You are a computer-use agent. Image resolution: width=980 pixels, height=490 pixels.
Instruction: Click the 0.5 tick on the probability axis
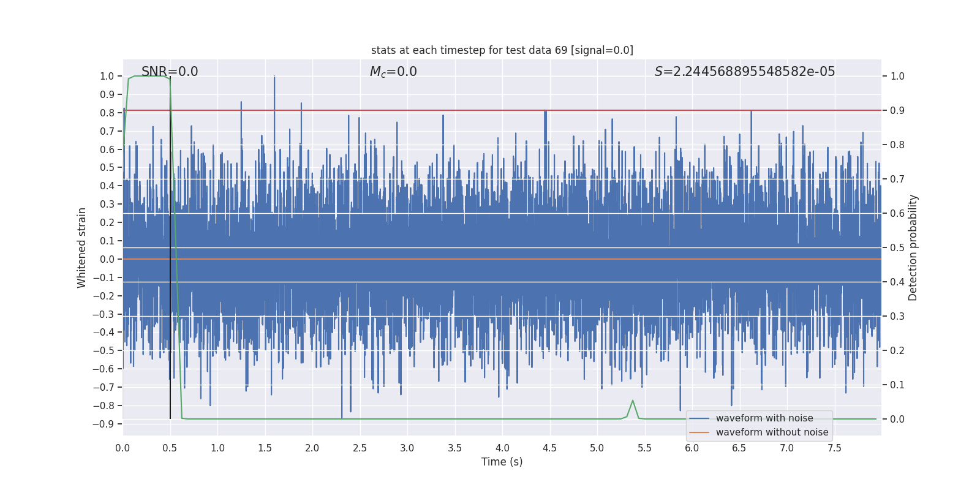[897, 247]
